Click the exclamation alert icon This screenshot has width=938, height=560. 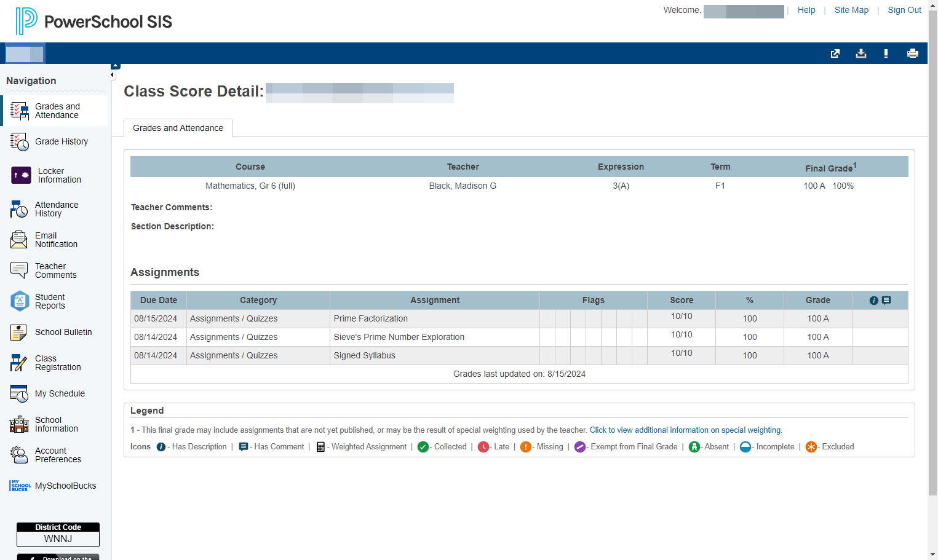coord(886,53)
